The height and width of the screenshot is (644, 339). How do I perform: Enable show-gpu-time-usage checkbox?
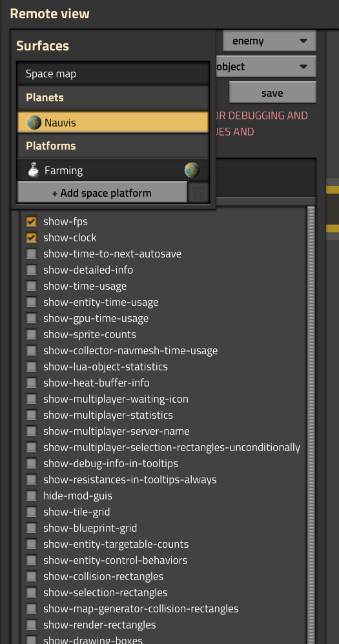31,318
